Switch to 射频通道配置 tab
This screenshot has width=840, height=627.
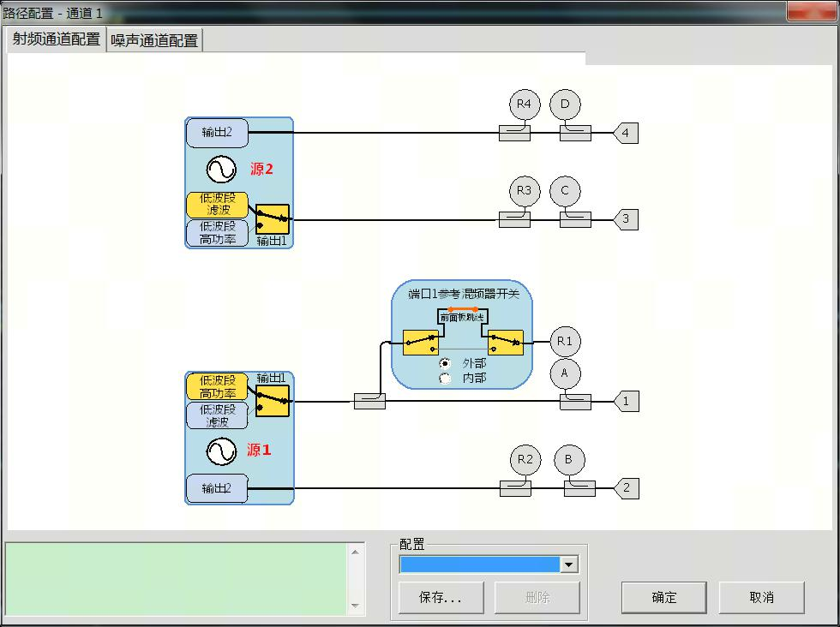(56, 39)
